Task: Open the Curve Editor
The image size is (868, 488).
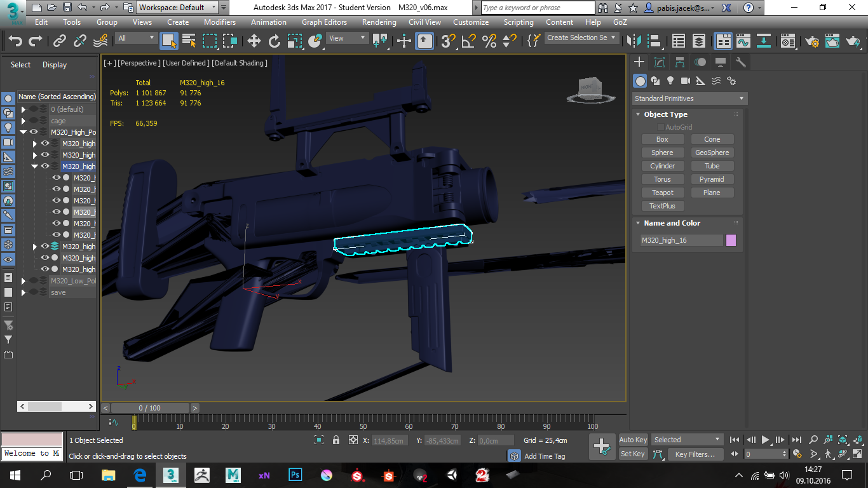Action: click(x=743, y=41)
